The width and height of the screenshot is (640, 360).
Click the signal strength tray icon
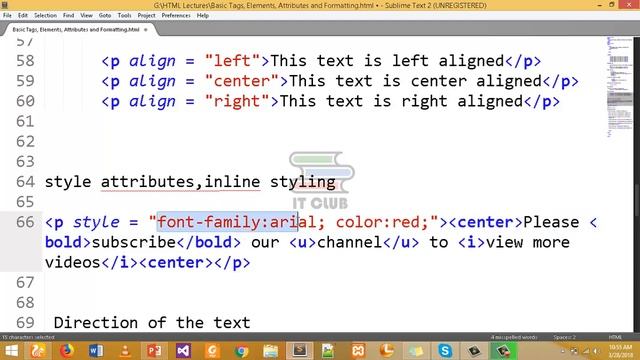tap(586, 351)
